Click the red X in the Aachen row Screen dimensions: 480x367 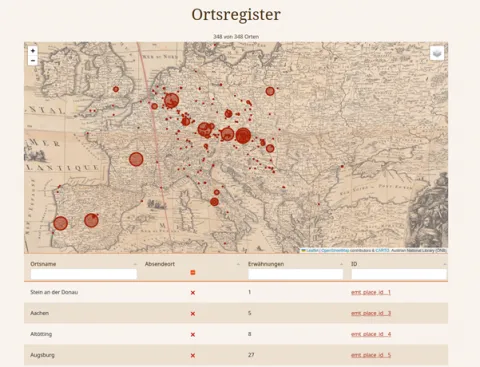click(193, 314)
